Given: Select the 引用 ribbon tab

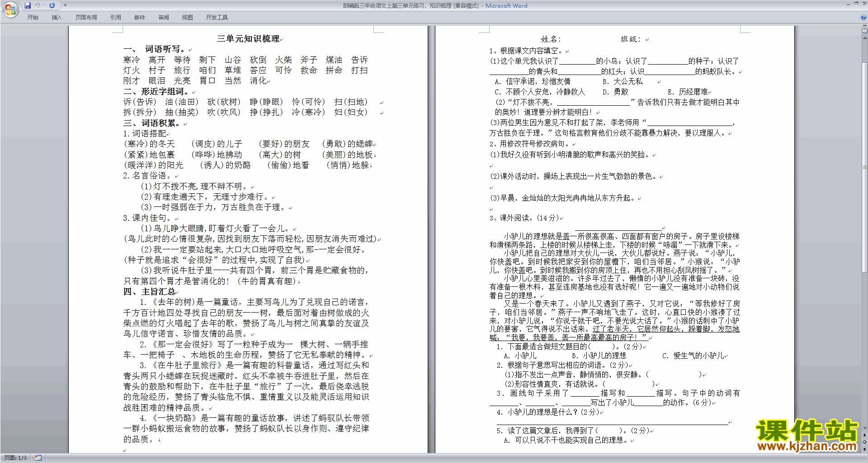Looking at the screenshot, I should (x=116, y=18).
